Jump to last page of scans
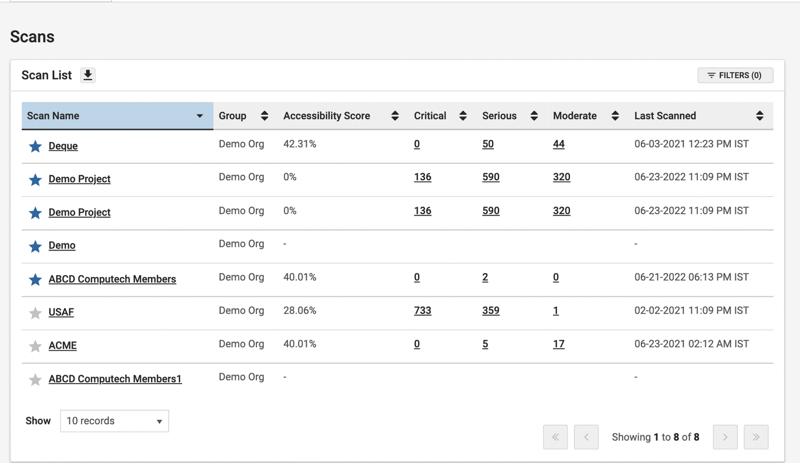 click(x=756, y=437)
